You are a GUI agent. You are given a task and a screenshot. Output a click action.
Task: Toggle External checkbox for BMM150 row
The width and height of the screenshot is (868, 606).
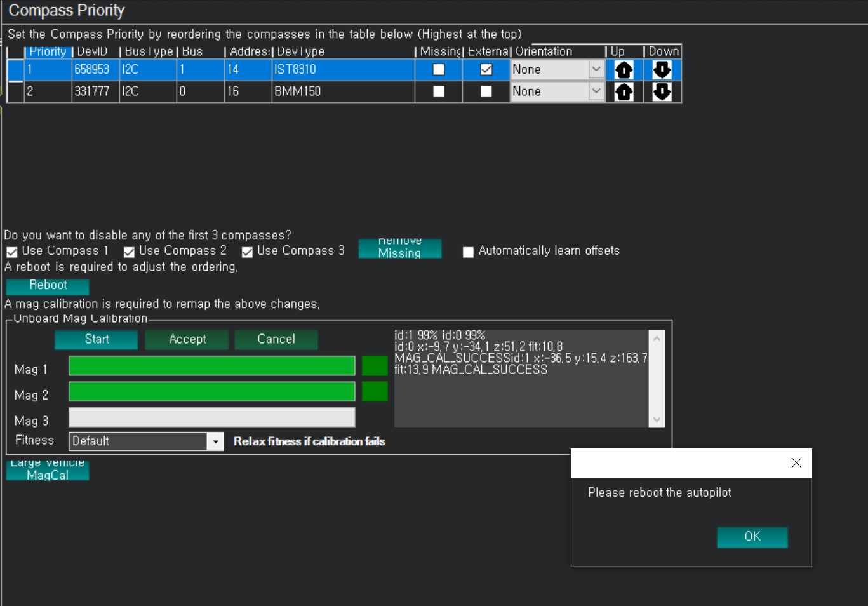click(486, 91)
